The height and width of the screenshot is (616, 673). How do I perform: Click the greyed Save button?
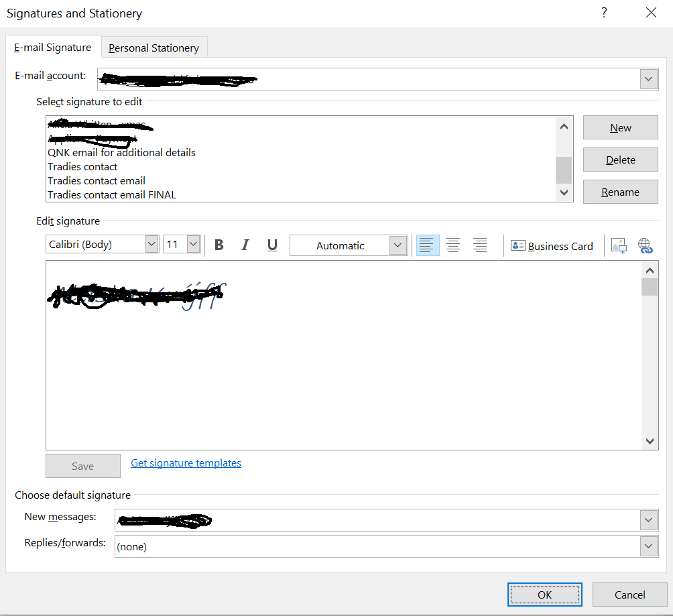pos(83,466)
